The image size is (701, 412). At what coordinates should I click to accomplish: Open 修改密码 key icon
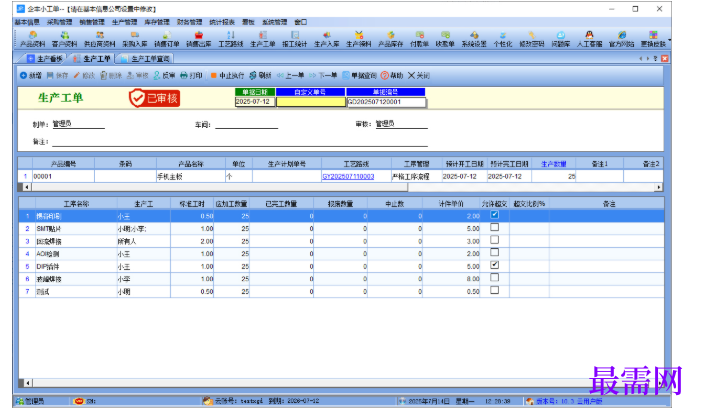point(532,39)
